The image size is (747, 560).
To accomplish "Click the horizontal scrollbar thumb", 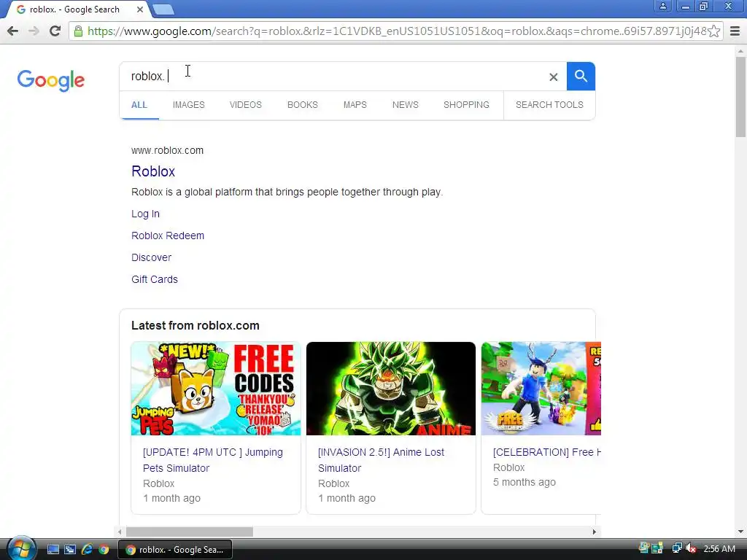I will point(190,532).
